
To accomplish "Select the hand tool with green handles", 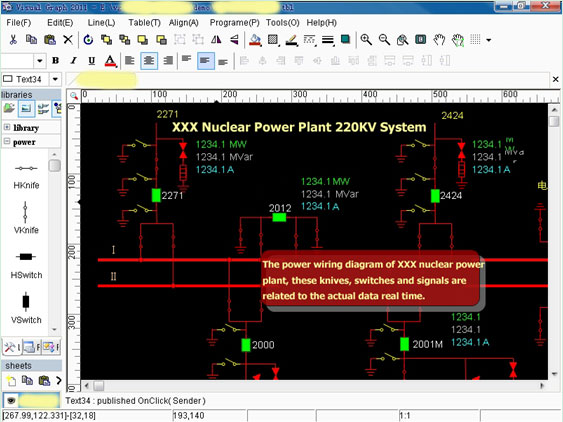I will [457, 40].
